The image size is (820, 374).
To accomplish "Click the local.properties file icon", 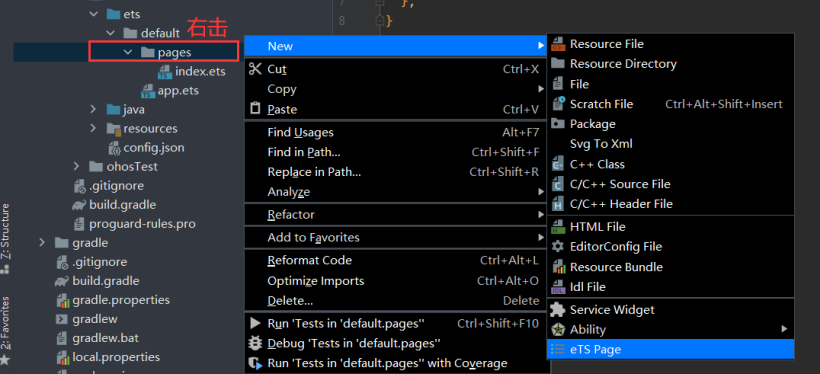I will click(x=63, y=358).
